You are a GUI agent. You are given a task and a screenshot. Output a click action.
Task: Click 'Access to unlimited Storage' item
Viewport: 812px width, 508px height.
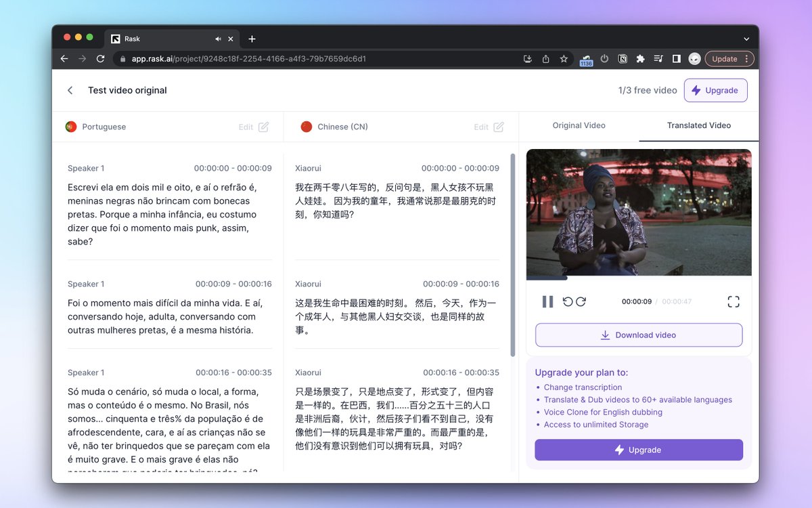point(596,425)
